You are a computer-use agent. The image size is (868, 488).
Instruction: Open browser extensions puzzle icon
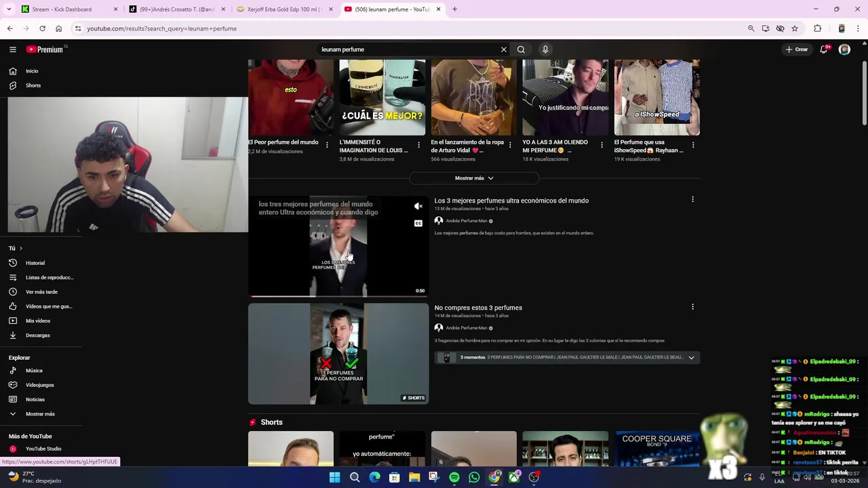817,28
